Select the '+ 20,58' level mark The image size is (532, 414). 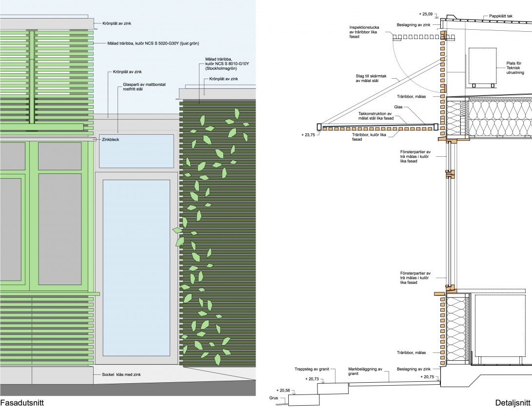(x=283, y=391)
